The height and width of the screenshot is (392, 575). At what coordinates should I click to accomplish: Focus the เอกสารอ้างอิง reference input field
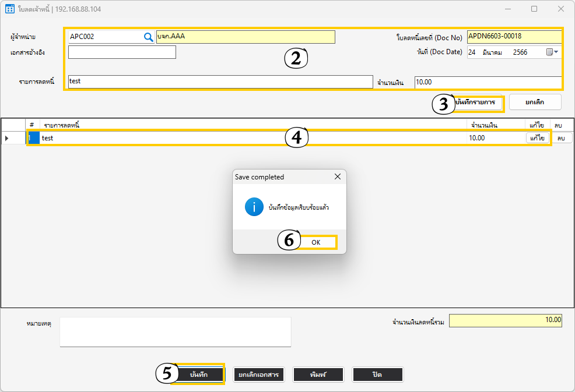122,52
